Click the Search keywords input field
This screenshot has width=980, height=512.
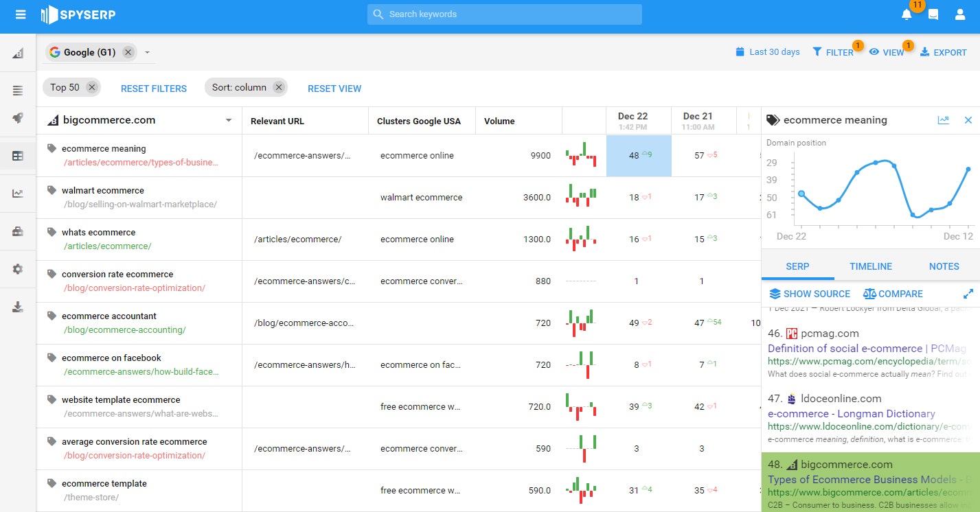[x=503, y=14]
